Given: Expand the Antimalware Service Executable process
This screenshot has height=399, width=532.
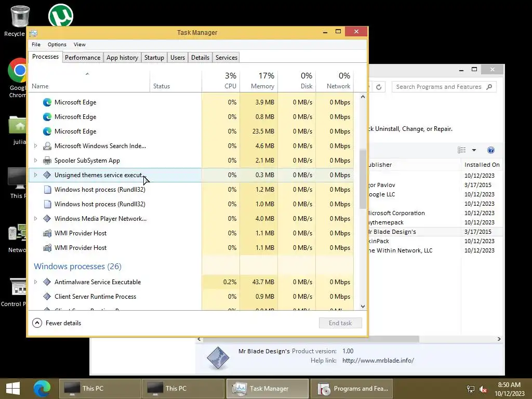Looking at the screenshot, I should (36, 282).
